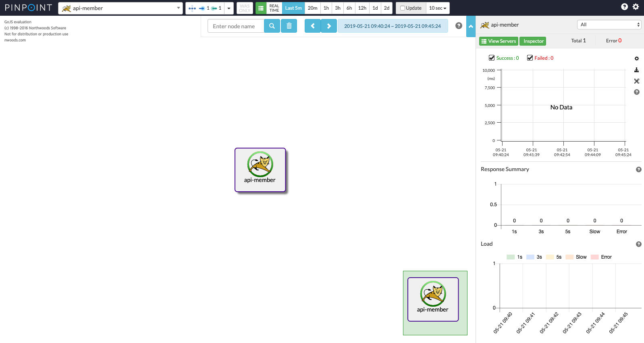Switch to REAL TIME mode
This screenshot has height=343, width=644.
pyautogui.click(x=274, y=8)
